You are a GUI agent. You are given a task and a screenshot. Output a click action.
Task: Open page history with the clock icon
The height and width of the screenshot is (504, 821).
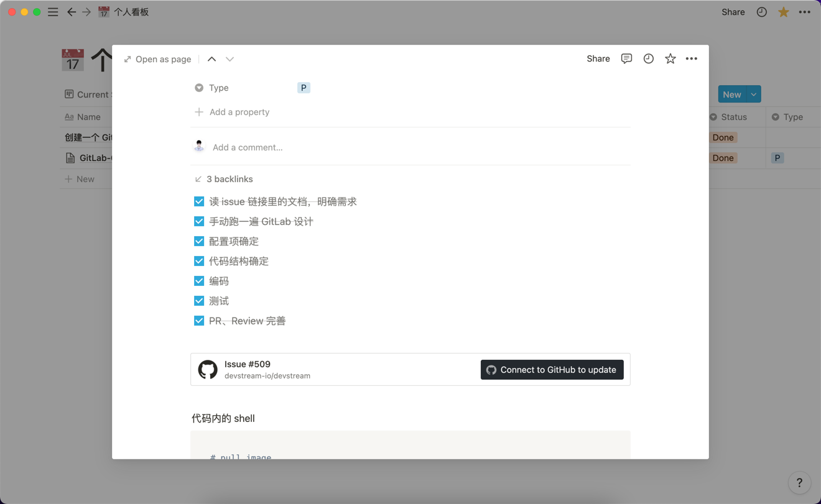tap(648, 58)
